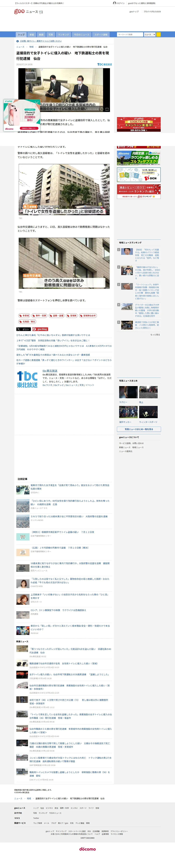This screenshot has width=175, height=868.
Task: Open 上沼恵美子 article thumbnail
Action: point(23,599)
